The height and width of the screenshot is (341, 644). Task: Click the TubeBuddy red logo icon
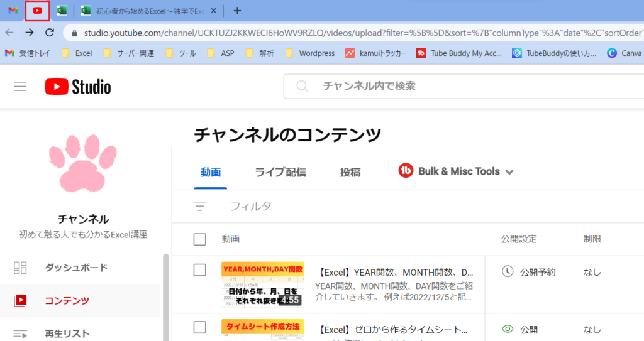406,171
